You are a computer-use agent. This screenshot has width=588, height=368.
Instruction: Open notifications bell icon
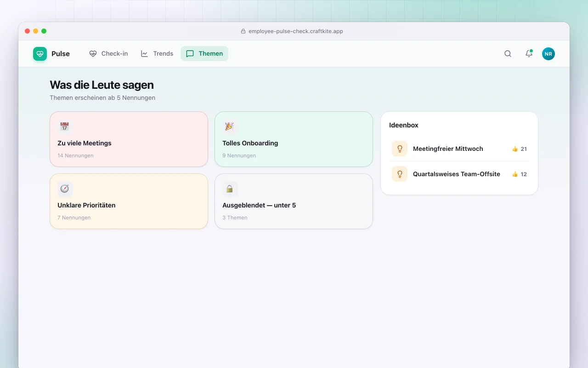tap(529, 54)
